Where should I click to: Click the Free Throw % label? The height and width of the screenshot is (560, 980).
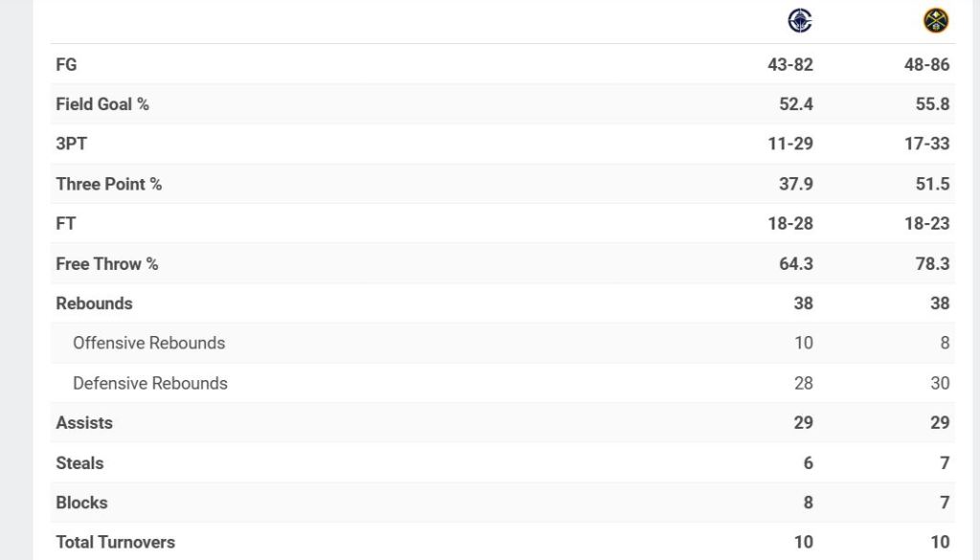(106, 263)
